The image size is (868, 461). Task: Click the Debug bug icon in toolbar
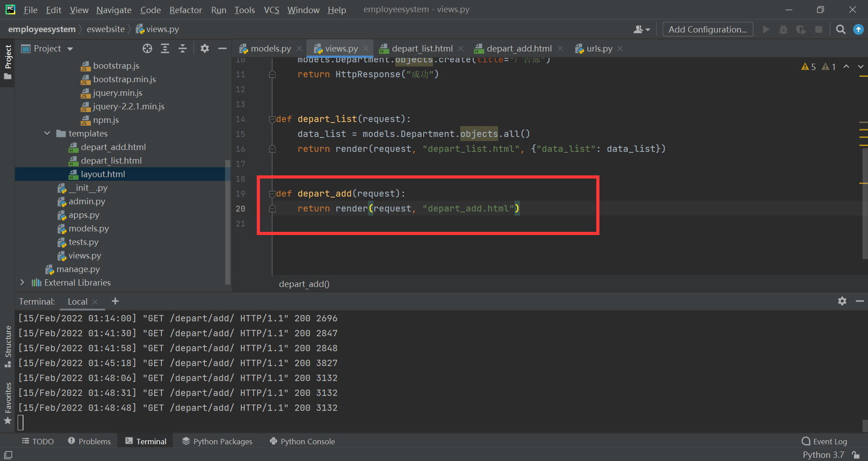click(783, 29)
